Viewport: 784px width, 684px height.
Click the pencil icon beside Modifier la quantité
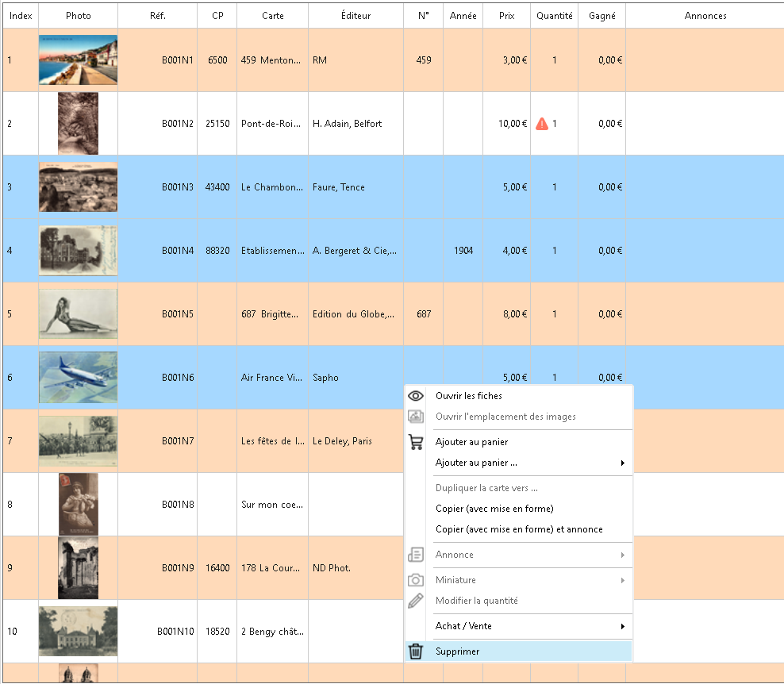pyautogui.click(x=415, y=601)
